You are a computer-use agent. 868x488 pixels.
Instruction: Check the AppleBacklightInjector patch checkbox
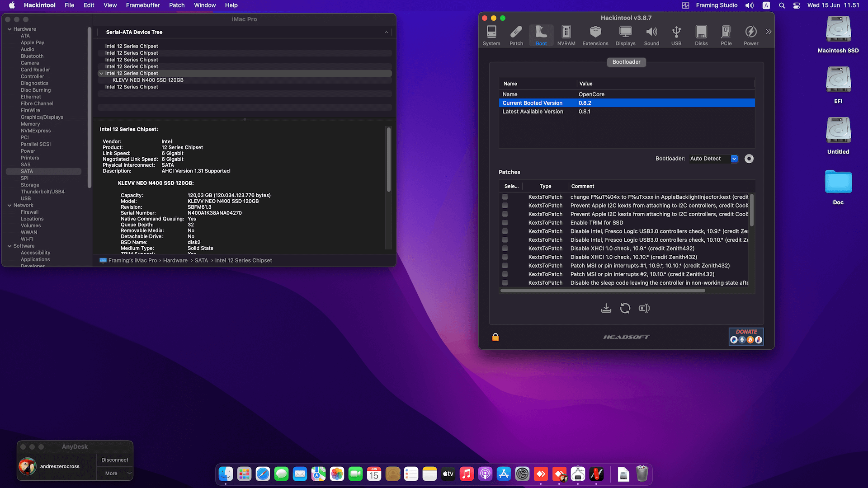pos(505,197)
